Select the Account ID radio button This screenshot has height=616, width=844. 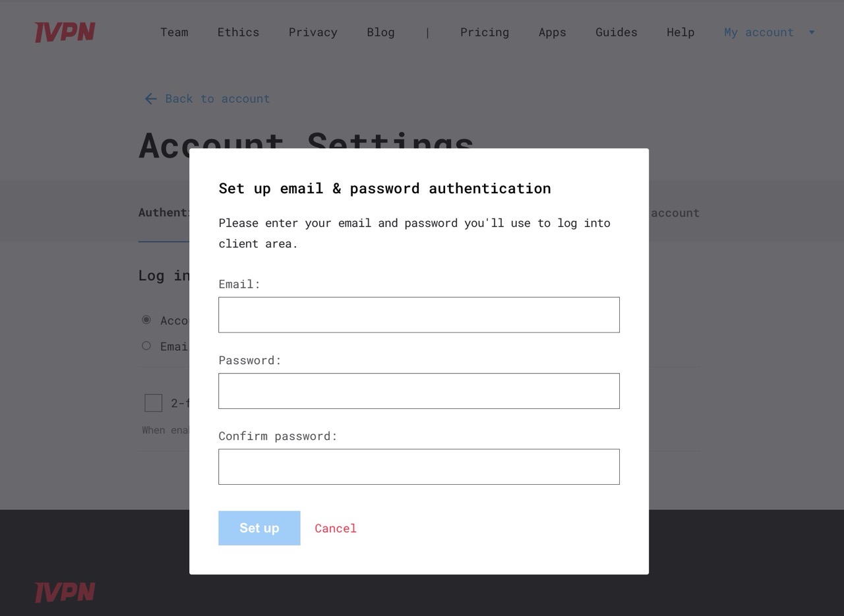146,320
